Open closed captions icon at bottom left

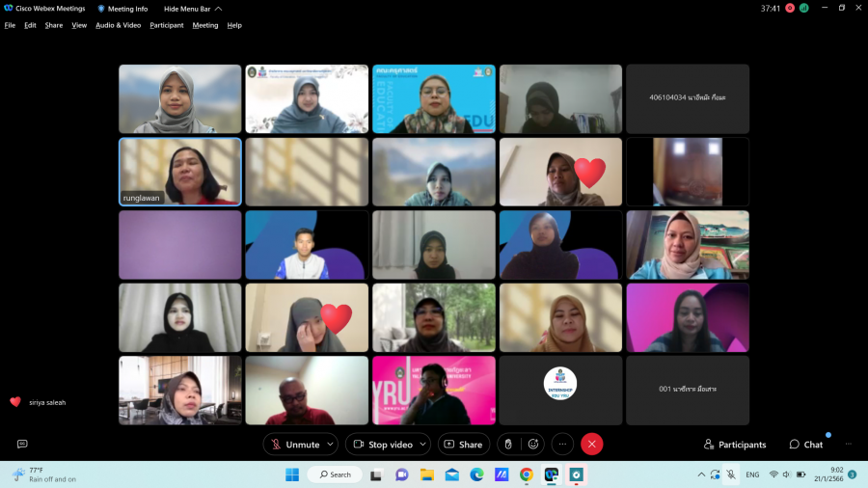pos(22,444)
